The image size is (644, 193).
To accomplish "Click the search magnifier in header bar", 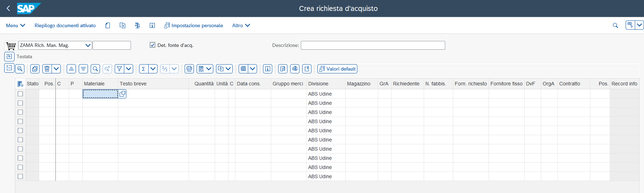I will click(x=615, y=25).
